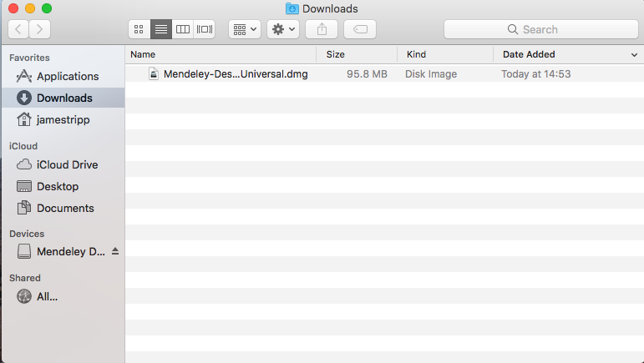Click the Shared section header
The image size is (644, 363).
(25, 278)
